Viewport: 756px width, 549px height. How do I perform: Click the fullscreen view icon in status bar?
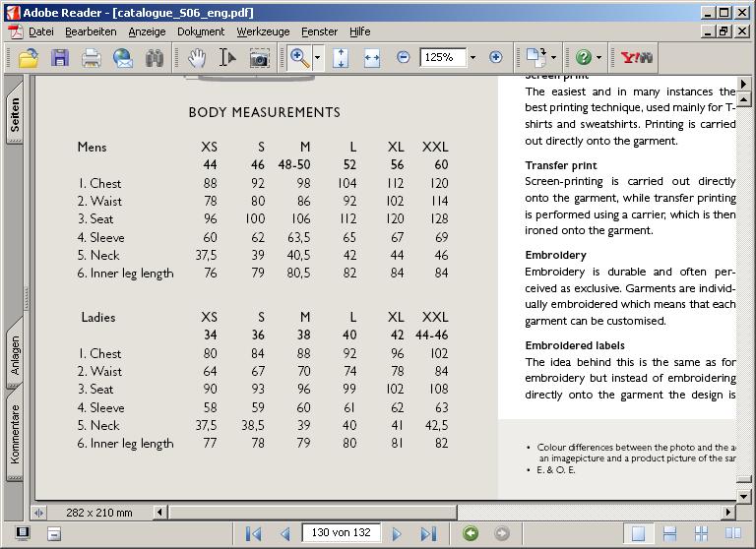tap(23, 533)
